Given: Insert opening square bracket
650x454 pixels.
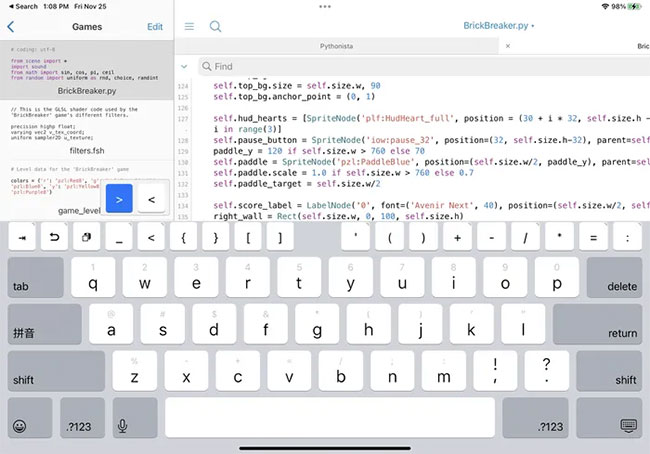Looking at the screenshot, I should (248, 237).
